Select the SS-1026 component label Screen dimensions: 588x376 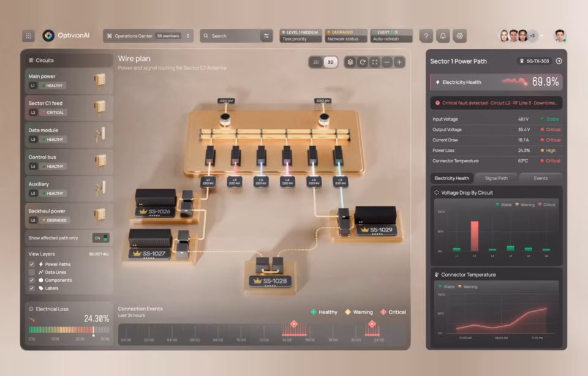coord(155,212)
